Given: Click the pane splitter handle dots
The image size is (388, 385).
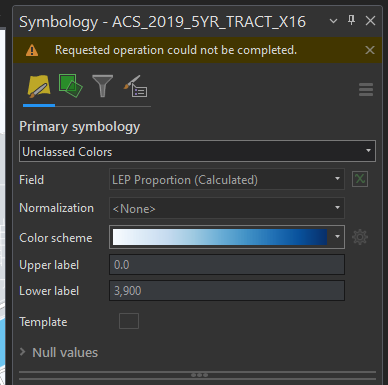Looking at the screenshot, I should point(199,375).
